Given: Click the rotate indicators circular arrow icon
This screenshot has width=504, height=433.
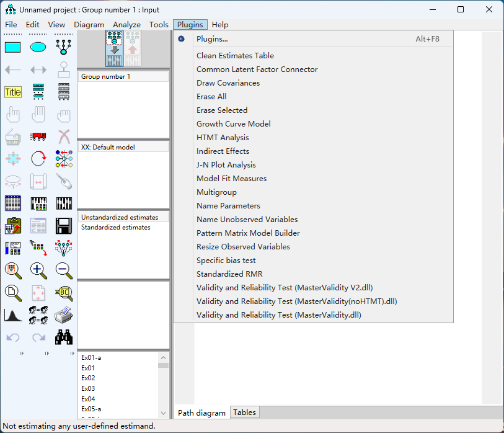Looking at the screenshot, I should pyautogui.click(x=38, y=159).
